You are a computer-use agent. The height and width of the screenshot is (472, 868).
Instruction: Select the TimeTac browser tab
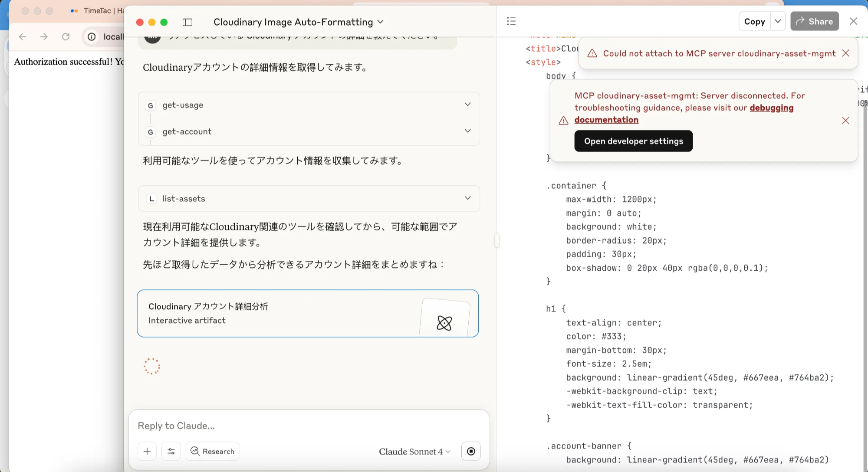click(98, 10)
